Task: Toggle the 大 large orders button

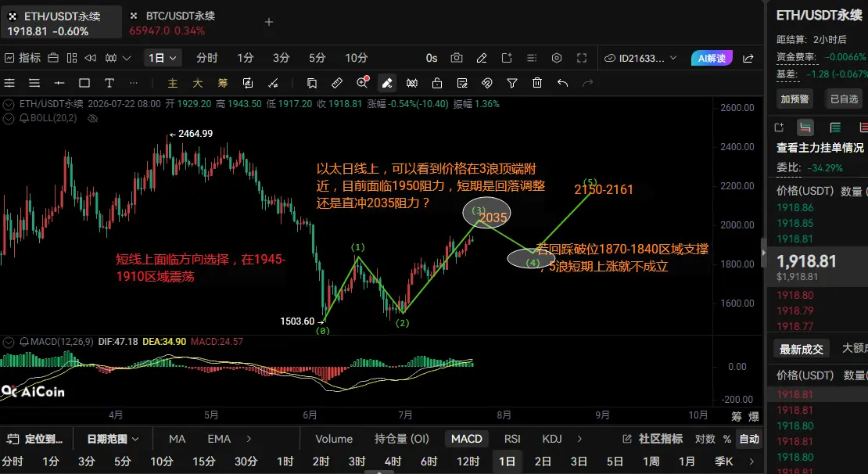Action: point(198,83)
